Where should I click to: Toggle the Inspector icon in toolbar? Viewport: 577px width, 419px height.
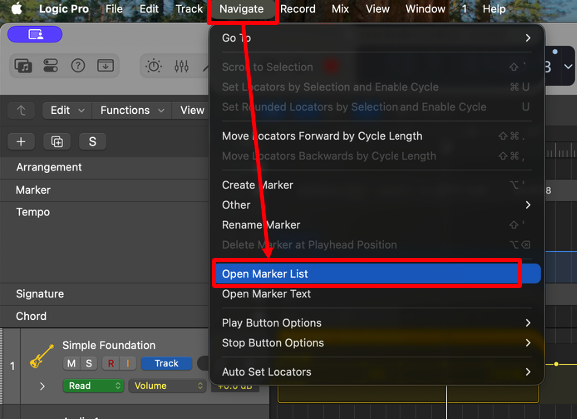tap(50, 66)
